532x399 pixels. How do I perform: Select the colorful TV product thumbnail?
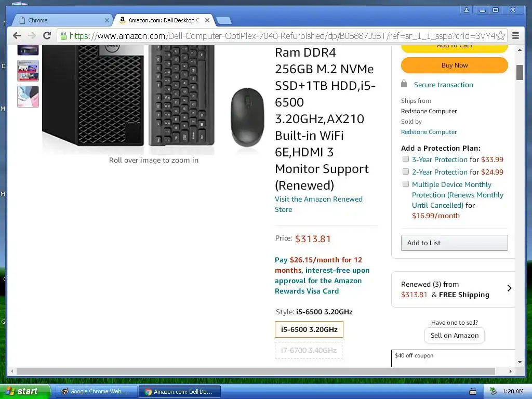[28, 71]
